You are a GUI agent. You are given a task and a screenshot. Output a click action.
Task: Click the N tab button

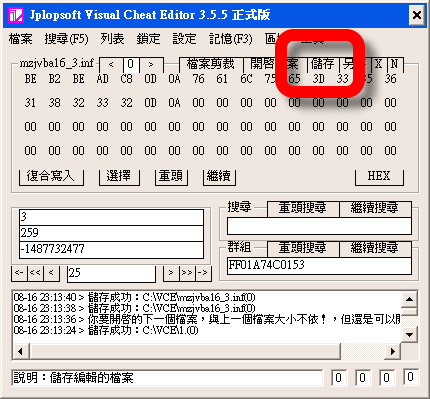[x=395, y=64]
